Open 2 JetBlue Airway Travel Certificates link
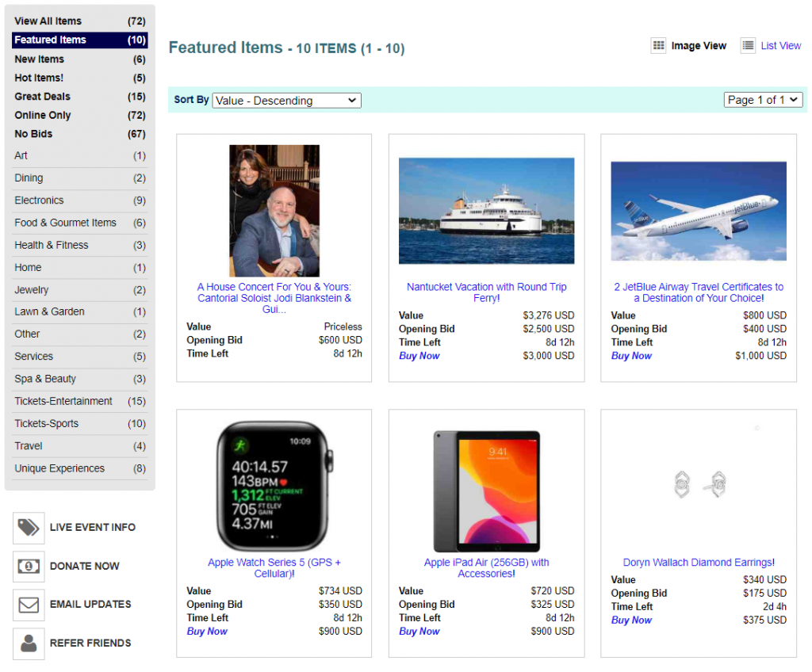This screenshot has width=812, height=672. [699, 292]
